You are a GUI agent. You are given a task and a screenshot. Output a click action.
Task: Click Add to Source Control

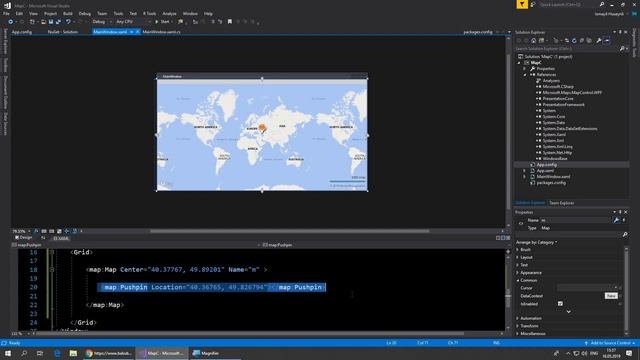pyautogui.click(x=610, y=343)
